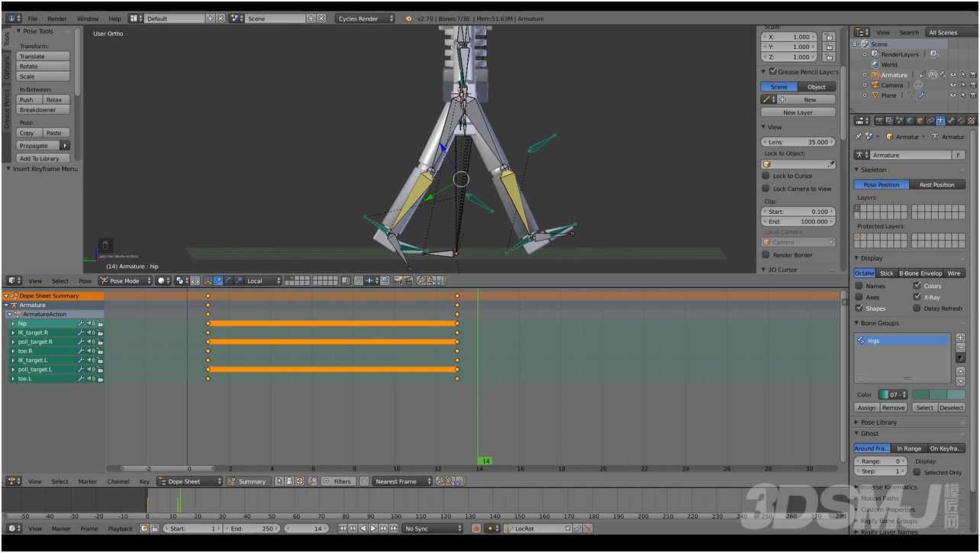Screen dimensions: 980x553
Task: Click the Translate button in Pose Tools
Action: [44, 57]
